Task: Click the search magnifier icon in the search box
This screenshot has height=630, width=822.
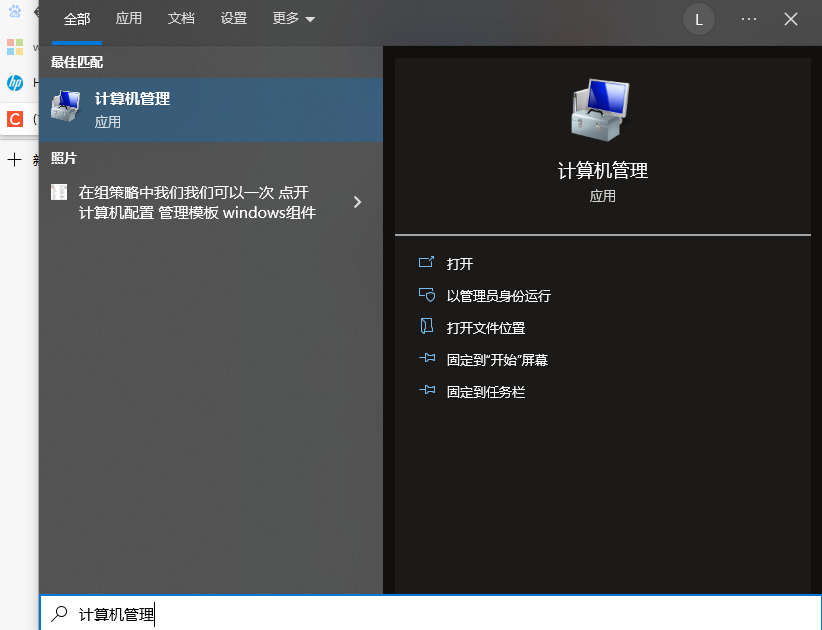Action: pyautogui.click(x=60, y=614)
